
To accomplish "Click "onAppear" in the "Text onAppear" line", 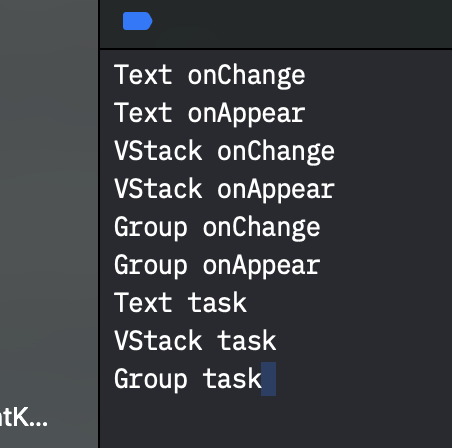I will (x=246, y=114).
